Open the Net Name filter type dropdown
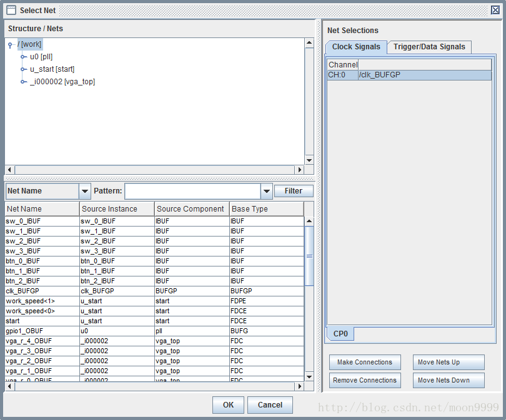This screenshot has width=506, height=420. [x=84, y=191]
